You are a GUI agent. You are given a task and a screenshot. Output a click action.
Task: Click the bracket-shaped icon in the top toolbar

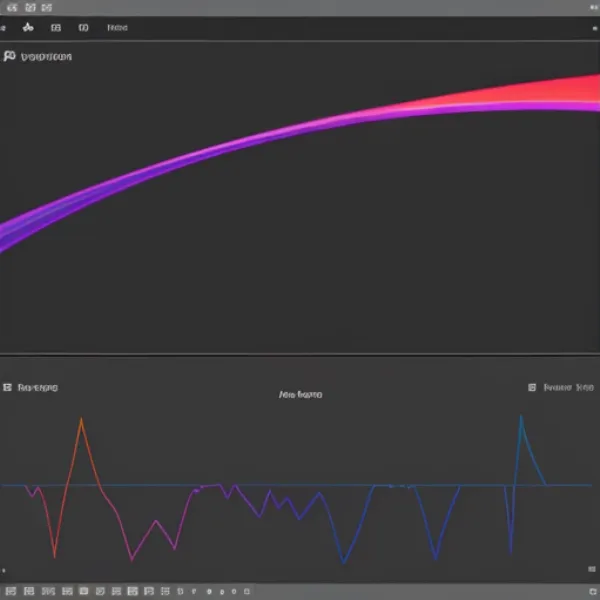[83, 28]
